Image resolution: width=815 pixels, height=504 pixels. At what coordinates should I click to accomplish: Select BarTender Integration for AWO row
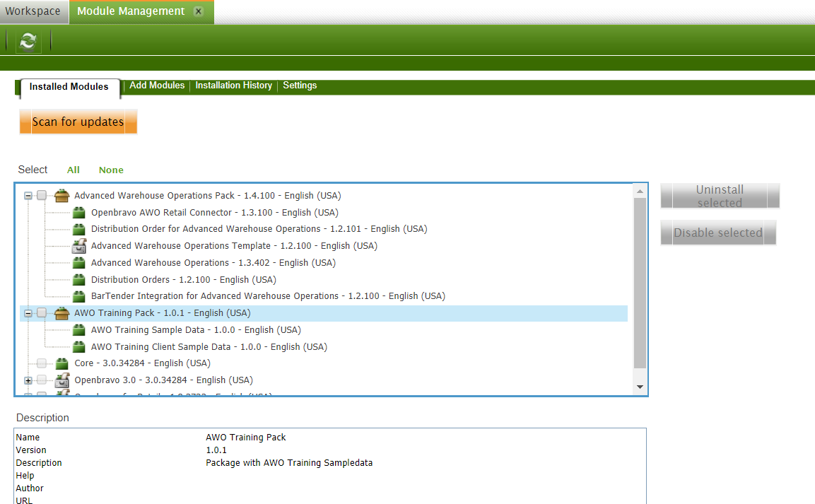[268, 296]
